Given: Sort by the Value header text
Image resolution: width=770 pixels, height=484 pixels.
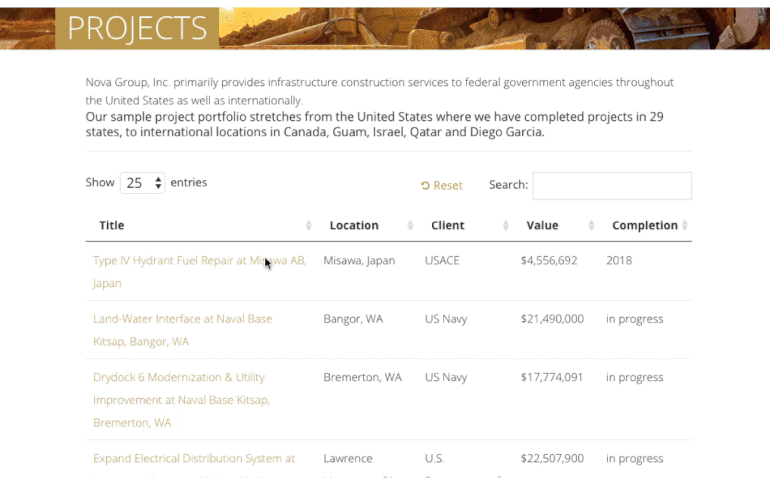Looking at the screenshot, I should coord(542,226).
